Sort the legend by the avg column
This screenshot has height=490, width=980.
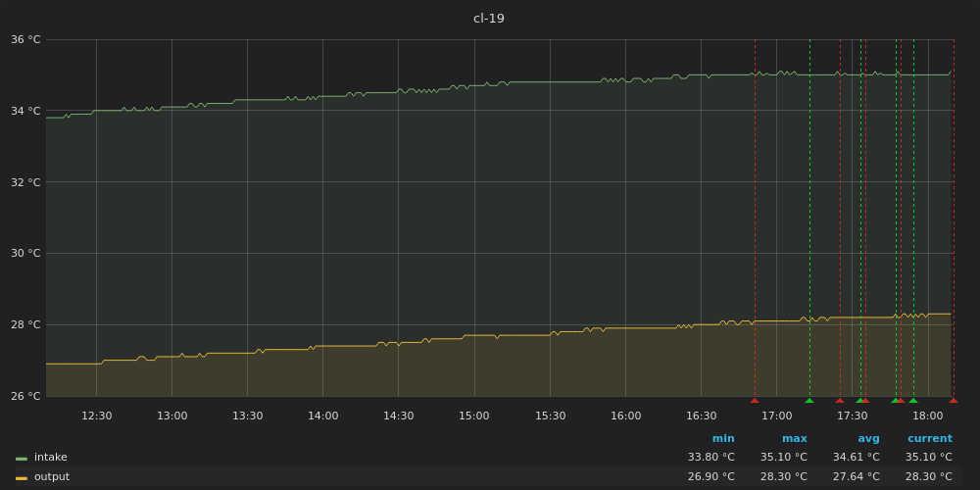[x=868, y=438]
